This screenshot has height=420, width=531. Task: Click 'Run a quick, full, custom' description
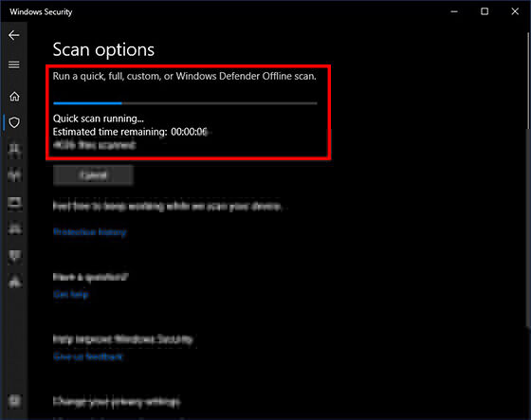pos(185,76)
